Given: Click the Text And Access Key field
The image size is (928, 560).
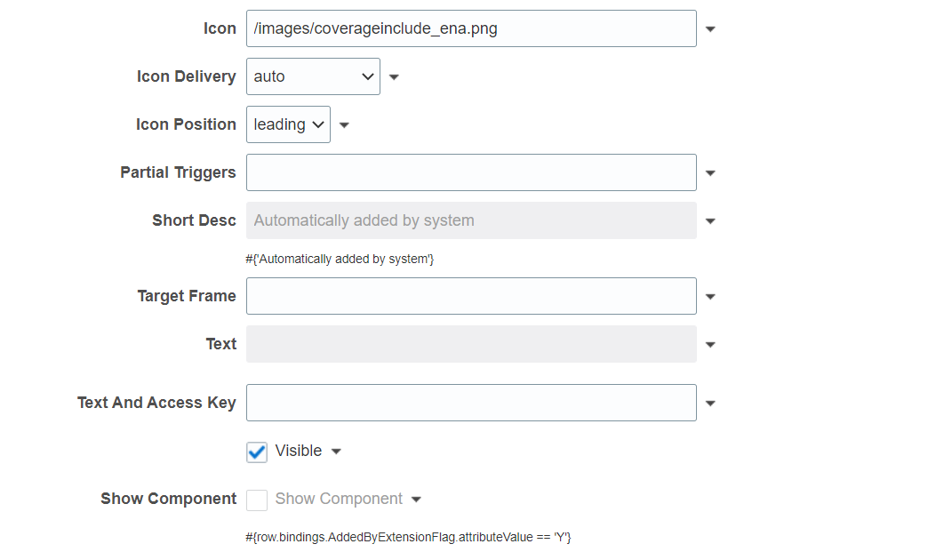Looking at the screenshot, I should pyautogui.click(x=471, y=403).
